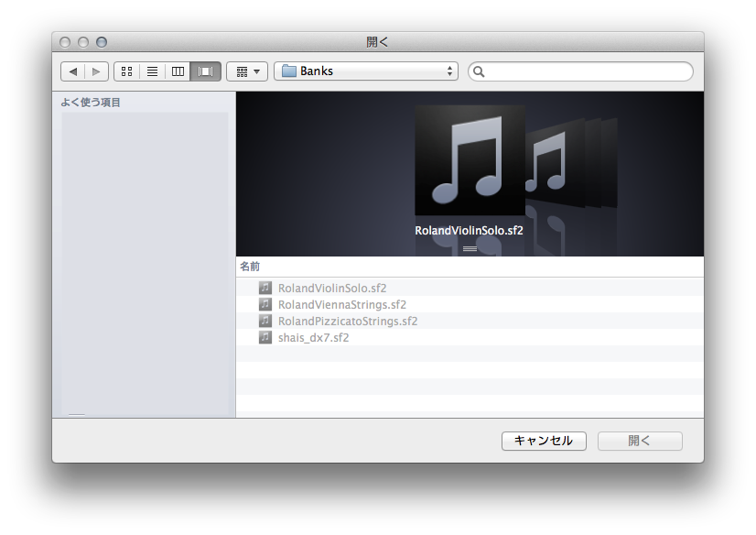Click the 名前 column header
The width and height of the screenshot is (756, 535).
click(x=470, y=267)
